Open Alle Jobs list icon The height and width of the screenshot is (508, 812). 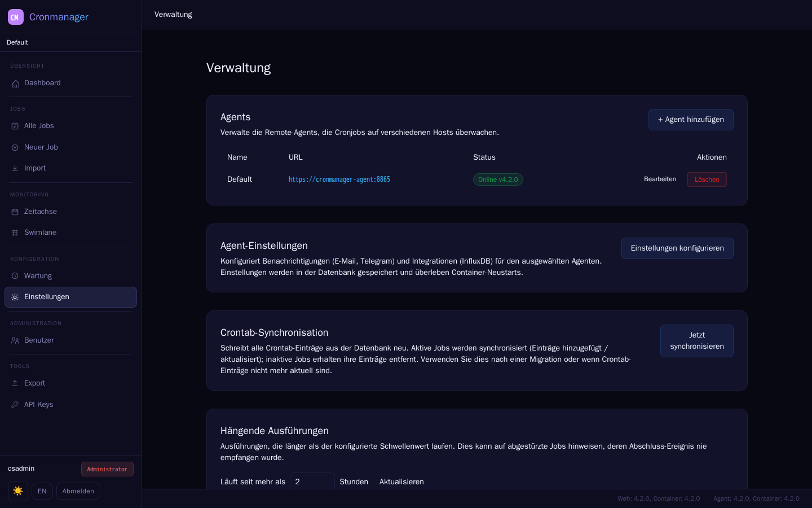tap(15, 126)
